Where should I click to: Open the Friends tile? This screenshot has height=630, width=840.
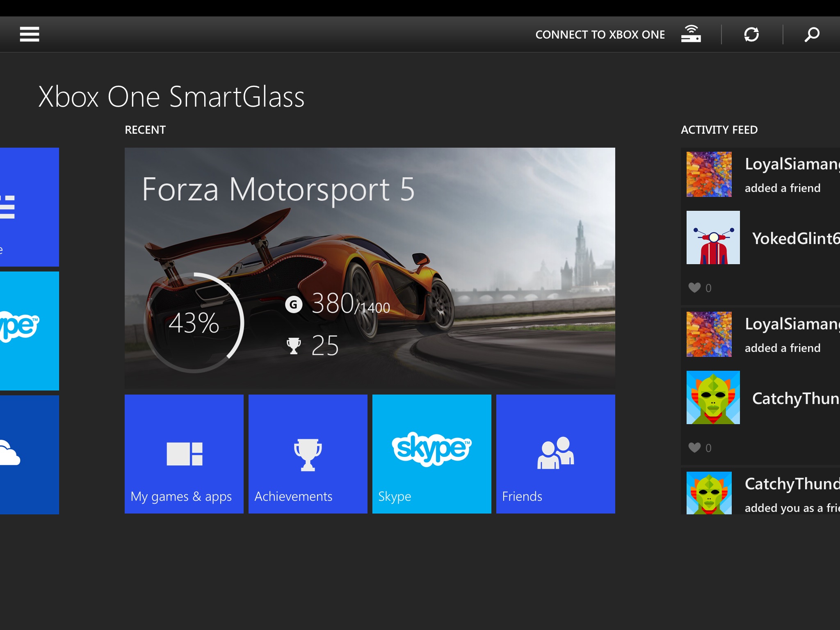(556, 454)
